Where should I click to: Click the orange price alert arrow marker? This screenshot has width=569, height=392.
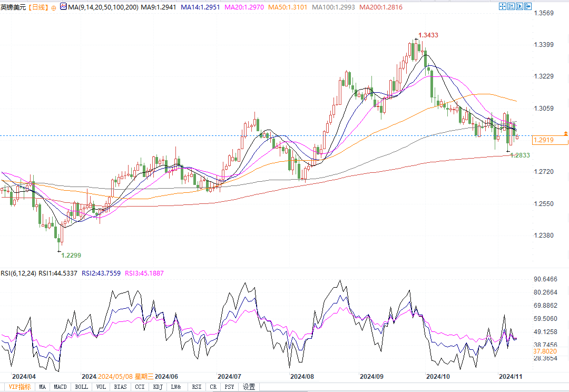(x=565, y=134)
